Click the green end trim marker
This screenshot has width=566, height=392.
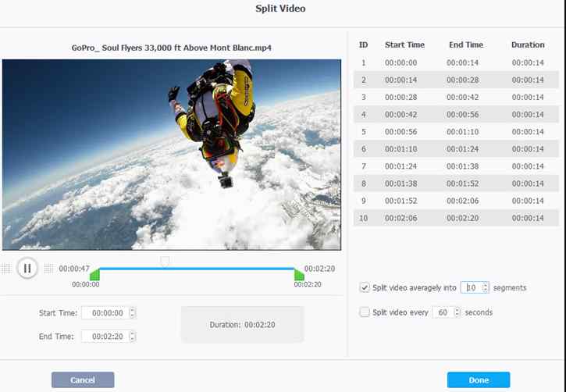299,275
